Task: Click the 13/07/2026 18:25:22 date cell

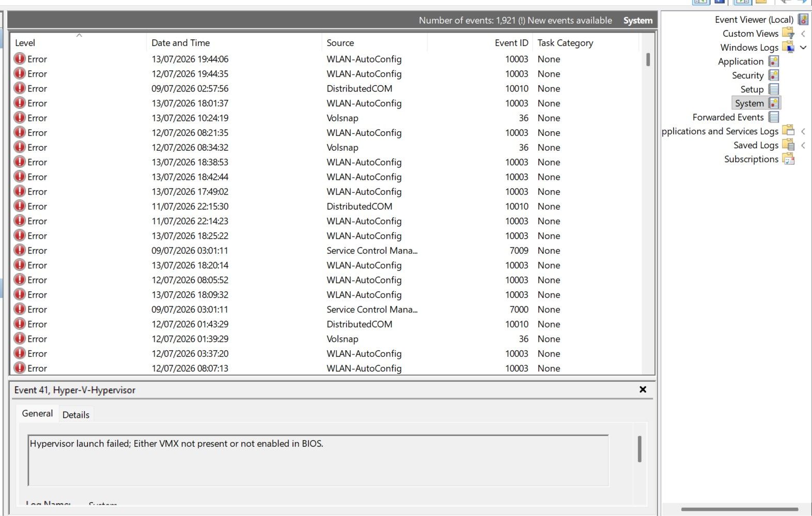Action: coord(190,236)
